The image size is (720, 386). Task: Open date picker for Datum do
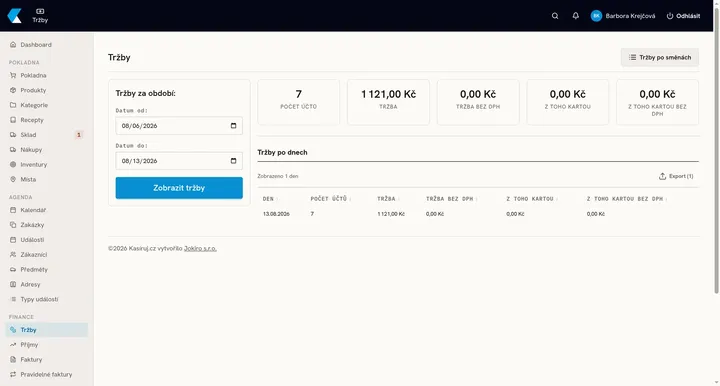click(x=233, y=161)
